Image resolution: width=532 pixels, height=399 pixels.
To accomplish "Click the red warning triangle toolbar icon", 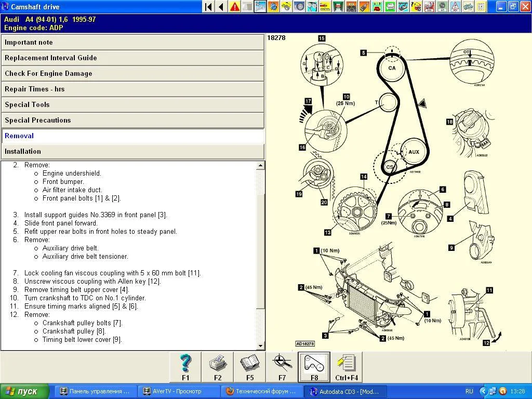I will click(x=234, y=7).
